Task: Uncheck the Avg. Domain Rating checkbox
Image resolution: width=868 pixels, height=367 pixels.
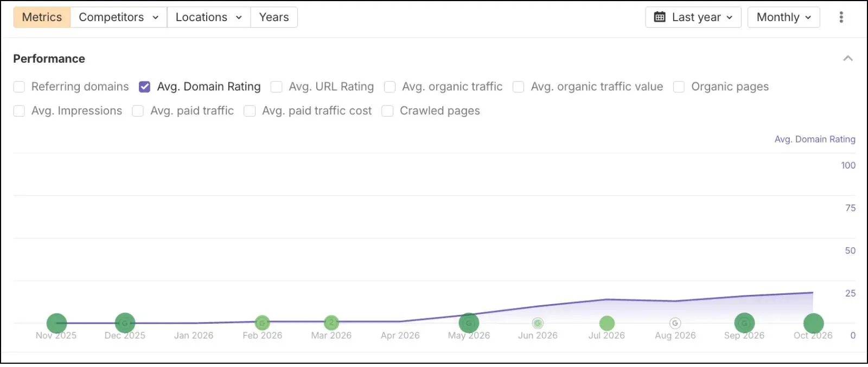Action: click(x=144, y=87)
